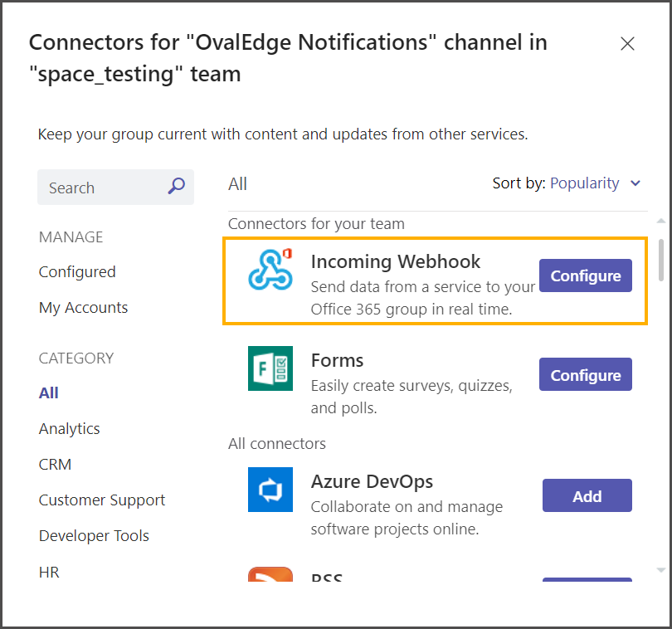
Task: Click the orange RSS connector icon
Action: tap(270, 574)
